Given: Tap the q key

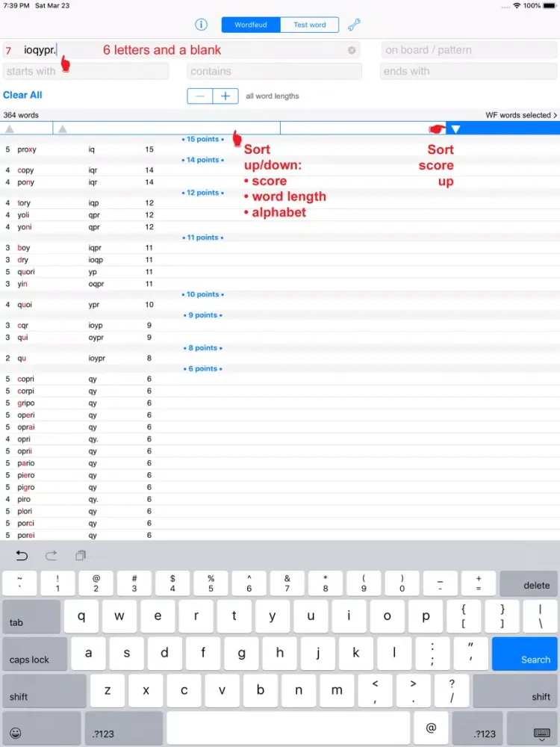Looking at the screenshot, I should pyautogui.click(x=81, y=616).
